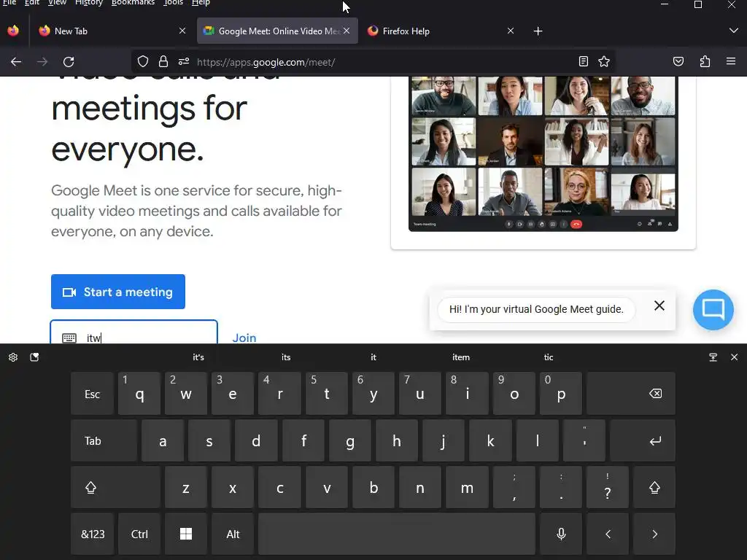Screen dimensions: 747x560
Task: Open the Firefox hamburger application menu
Action: point(731,61)
